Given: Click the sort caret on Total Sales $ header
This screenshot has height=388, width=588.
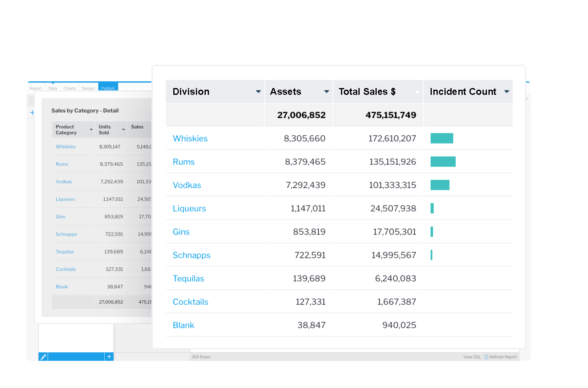Looking at the screenshot, I should (x=417, y=92).
